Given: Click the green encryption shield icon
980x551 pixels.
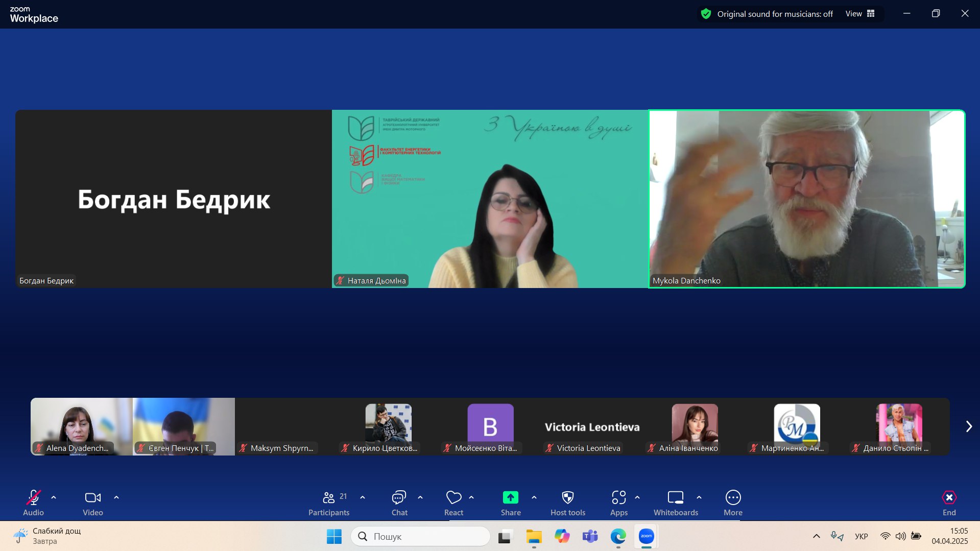Looking at the screenshot, I should [706, 14].
